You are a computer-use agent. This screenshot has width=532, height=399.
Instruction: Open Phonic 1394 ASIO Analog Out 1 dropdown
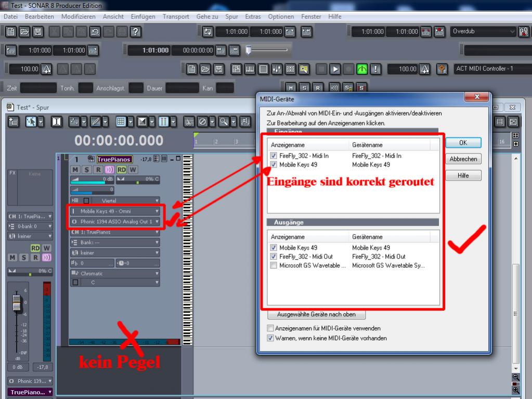pos(115,222)
